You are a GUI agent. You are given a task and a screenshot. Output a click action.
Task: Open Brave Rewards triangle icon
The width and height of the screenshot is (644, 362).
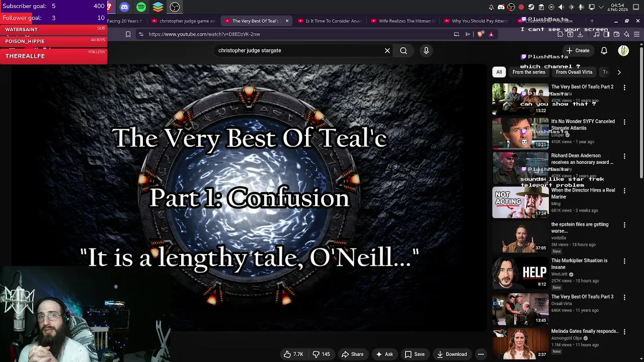[491, 34]
